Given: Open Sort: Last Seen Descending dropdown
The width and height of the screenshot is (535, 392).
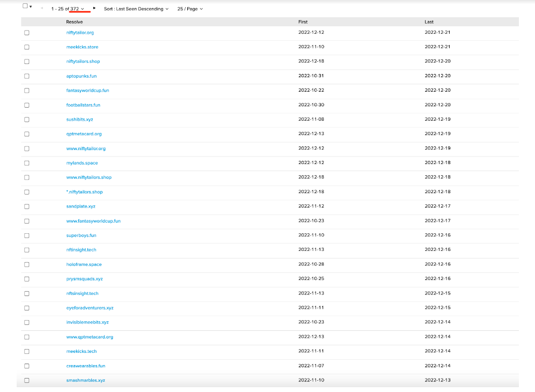Looking at the screenshot, I should (136, 9).
